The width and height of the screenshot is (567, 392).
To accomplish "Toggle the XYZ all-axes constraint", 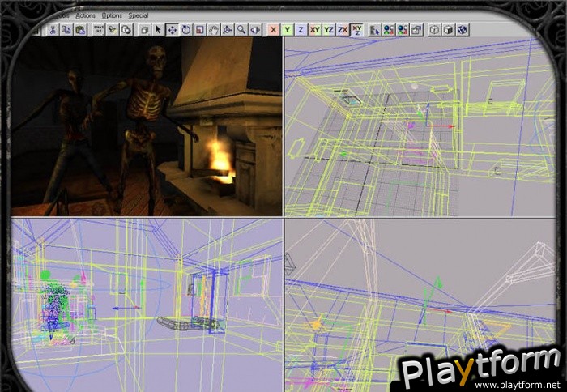I will click(356, 30).
